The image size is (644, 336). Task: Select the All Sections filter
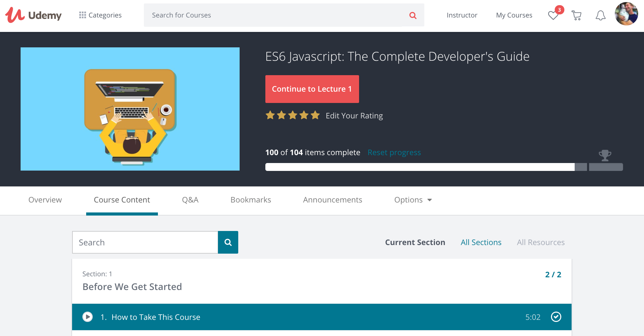click(481, 242)
